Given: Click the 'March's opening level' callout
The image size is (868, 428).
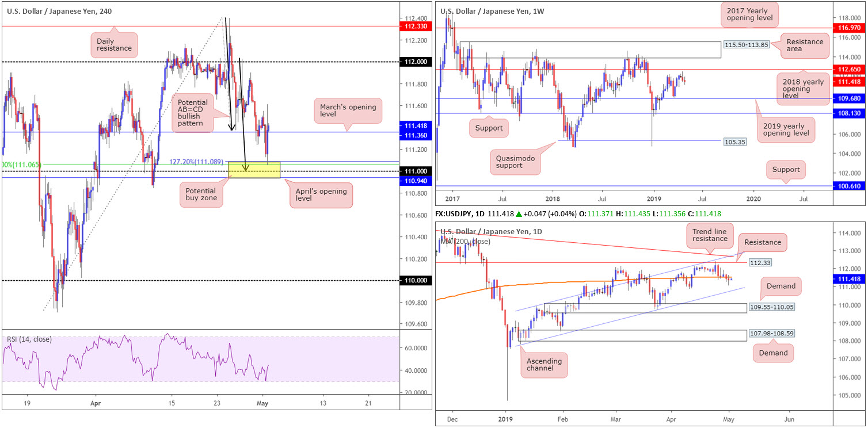Looking at the screenshot, I should (x=348, y=110).
